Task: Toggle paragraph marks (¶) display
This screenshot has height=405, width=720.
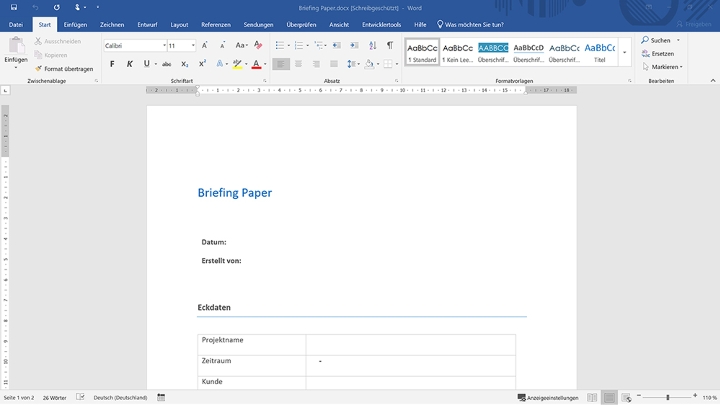Action: pos(390,45)
